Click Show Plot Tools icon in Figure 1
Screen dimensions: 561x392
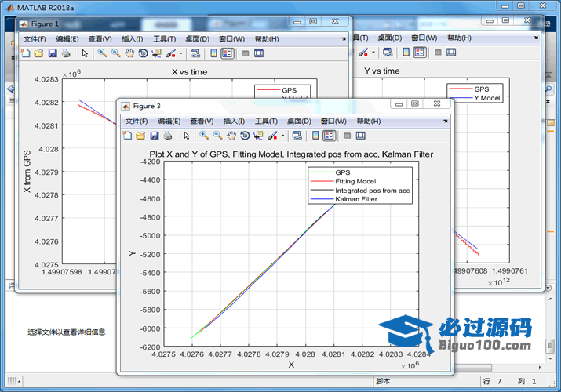(259, 53)
